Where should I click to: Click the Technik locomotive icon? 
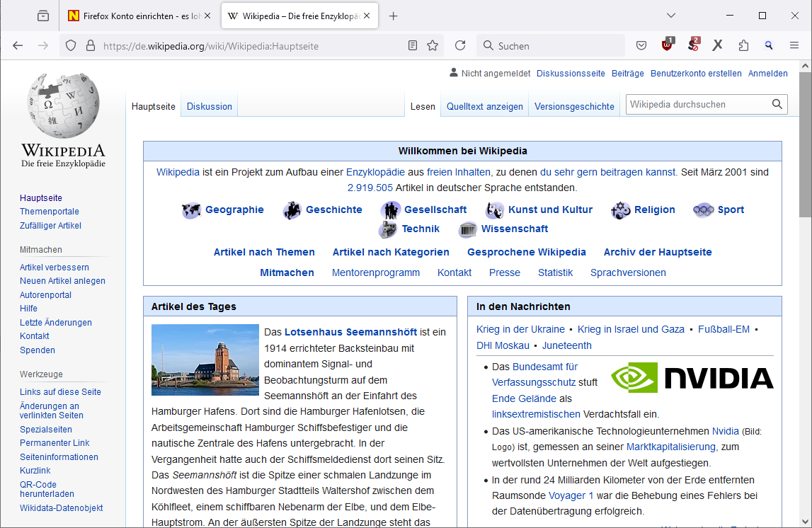coord(388,229)
